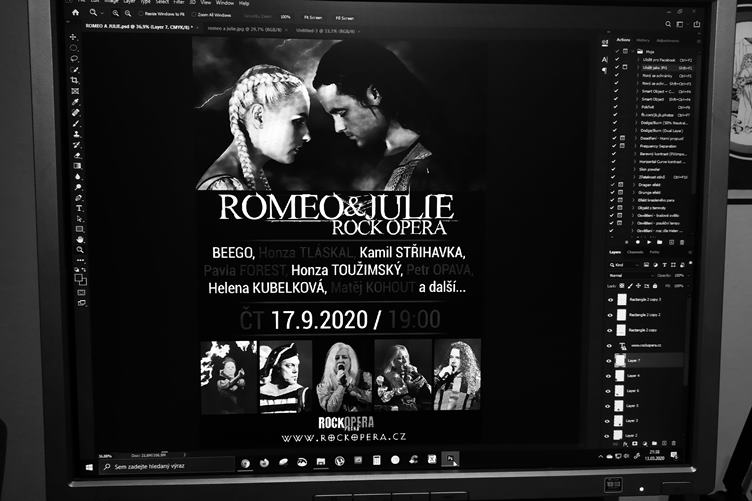Click the Fit Screen button
The height and width of the screenshot is (501, 752).
coord(313,17)
